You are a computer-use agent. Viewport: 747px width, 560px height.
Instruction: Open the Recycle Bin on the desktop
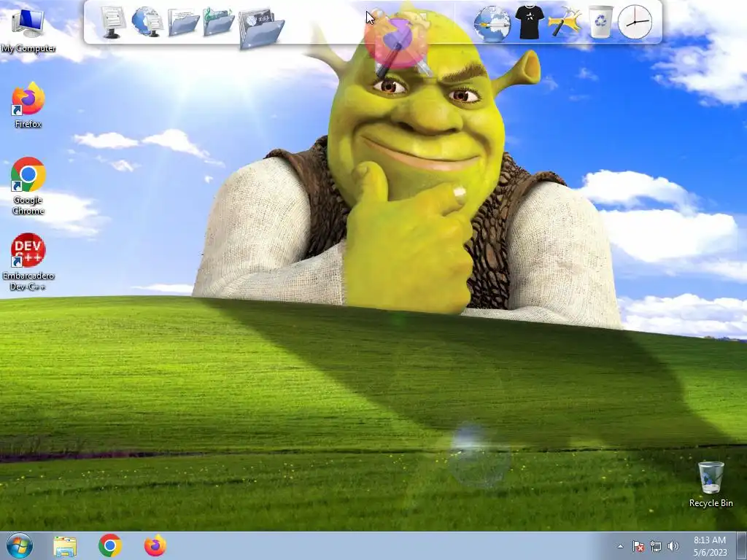[x=711, y=484]
